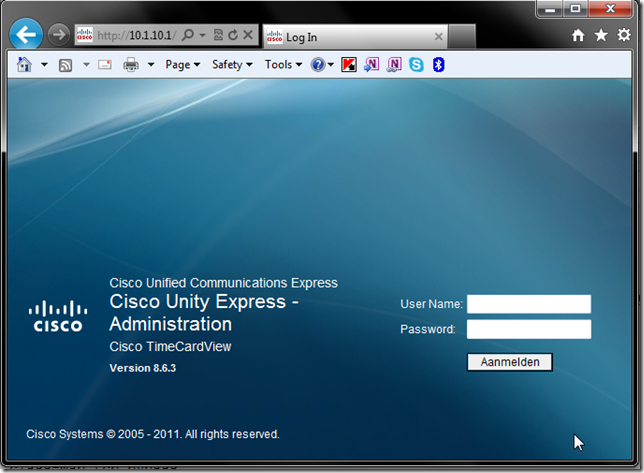Stop loading with the X in address bar
The image size is (644, 473).
tap(248, 35)
